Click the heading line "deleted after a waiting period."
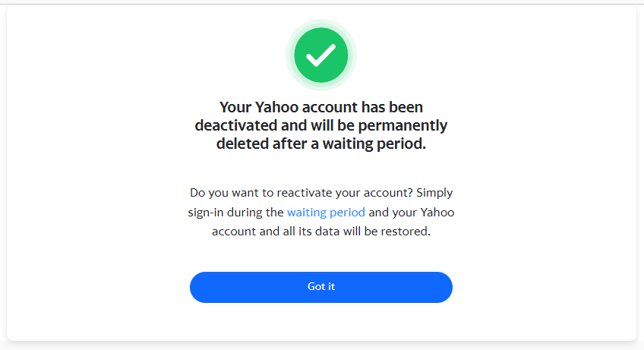The image size is (644, 350). coord(321,143)
